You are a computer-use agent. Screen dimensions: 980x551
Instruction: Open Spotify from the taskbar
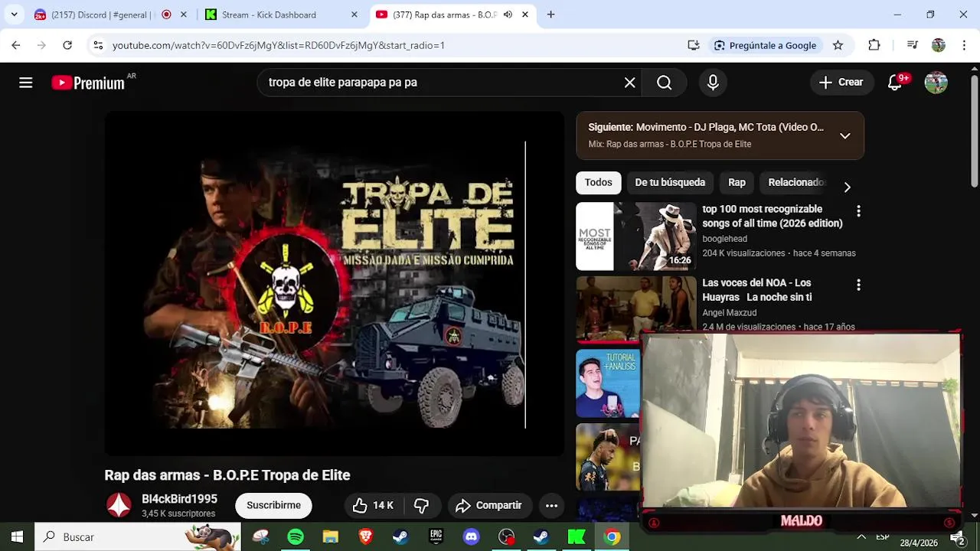pyautogui.click(x=296, y=536)
